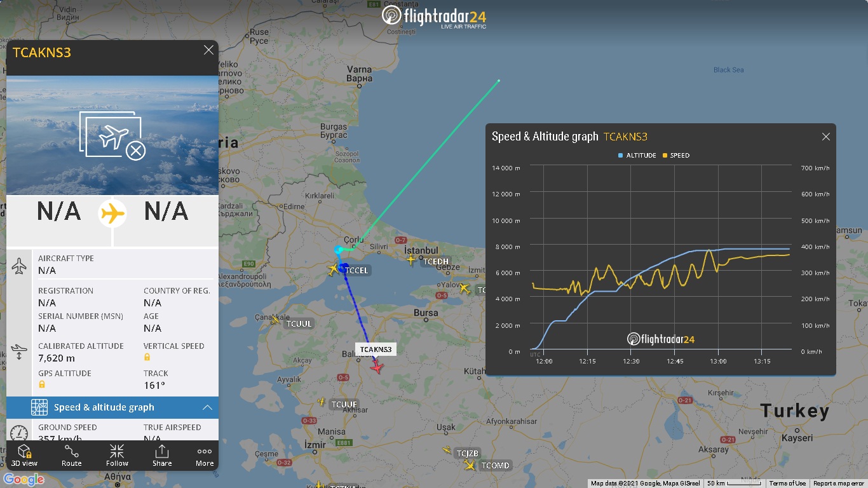Viewport: 868px width, 488px height.
Task: Click the Terms of Use link
Action: pyautogui.click(x=787, y=484)
